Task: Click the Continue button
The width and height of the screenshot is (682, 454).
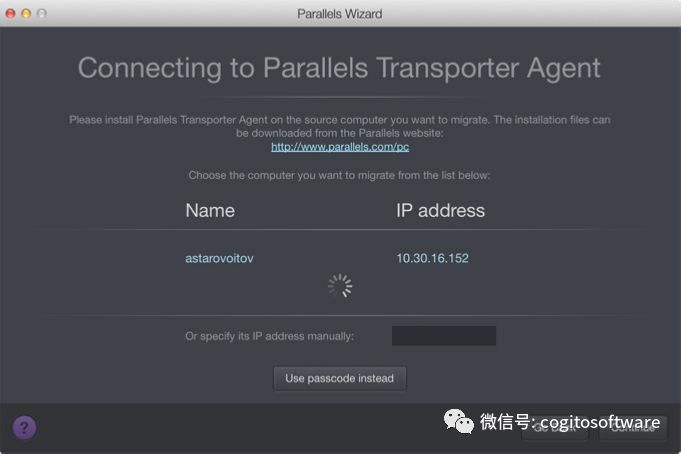Action: click(633, 428)
